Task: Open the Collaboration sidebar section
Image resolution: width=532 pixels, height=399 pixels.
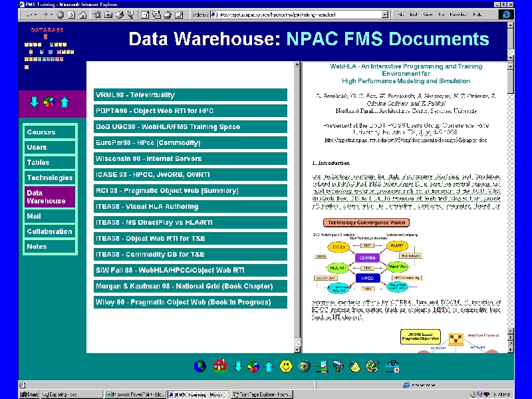Action: tap(50, 231)
